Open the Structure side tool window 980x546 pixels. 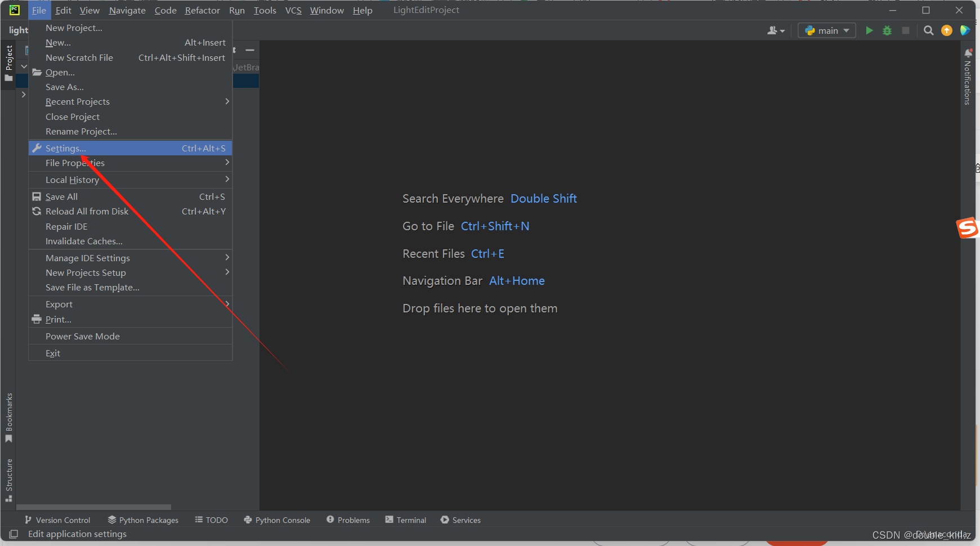point(8,480)
